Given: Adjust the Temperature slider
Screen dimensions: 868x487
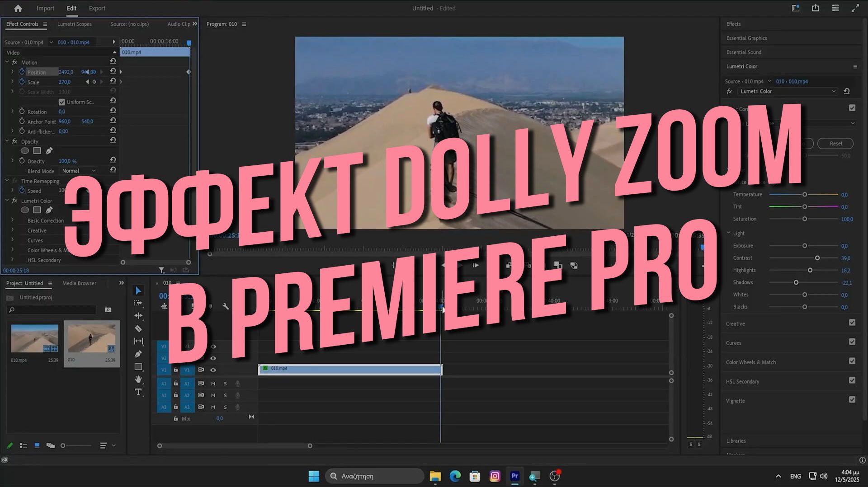Looking at the screenshot, I should tap(805, 194).
